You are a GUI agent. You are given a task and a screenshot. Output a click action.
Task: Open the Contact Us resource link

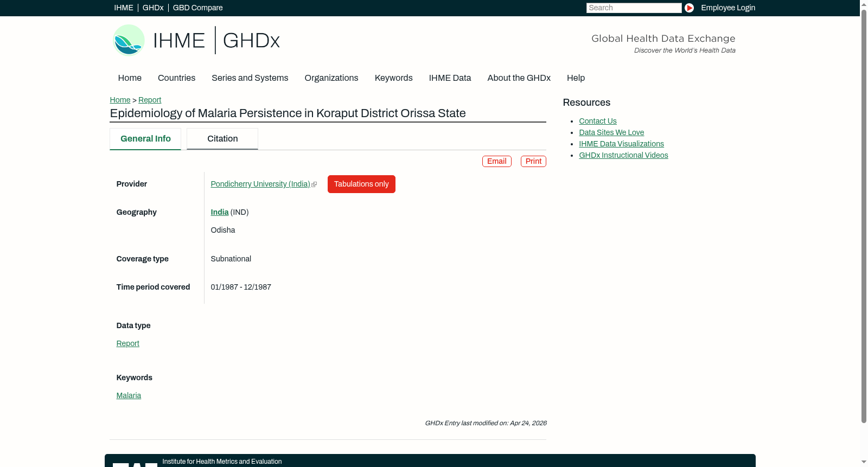point(598,121)
